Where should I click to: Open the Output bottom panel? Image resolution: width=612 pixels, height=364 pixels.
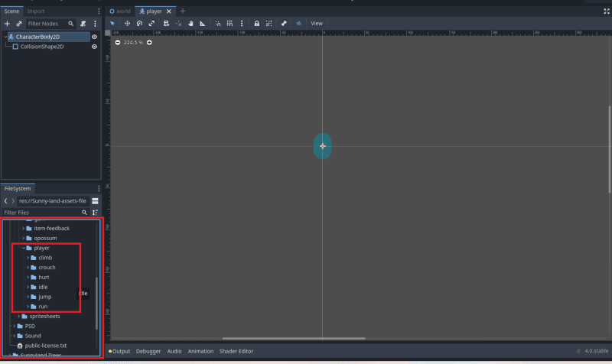point(119,351)
